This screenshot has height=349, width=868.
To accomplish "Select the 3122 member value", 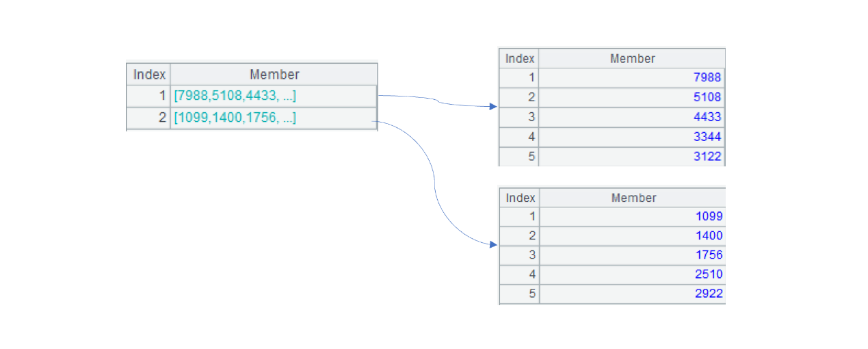I will (707, 156).
